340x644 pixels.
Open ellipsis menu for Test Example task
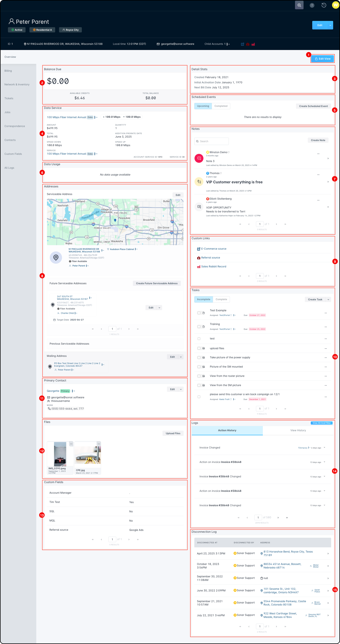(x=326, y=313)
